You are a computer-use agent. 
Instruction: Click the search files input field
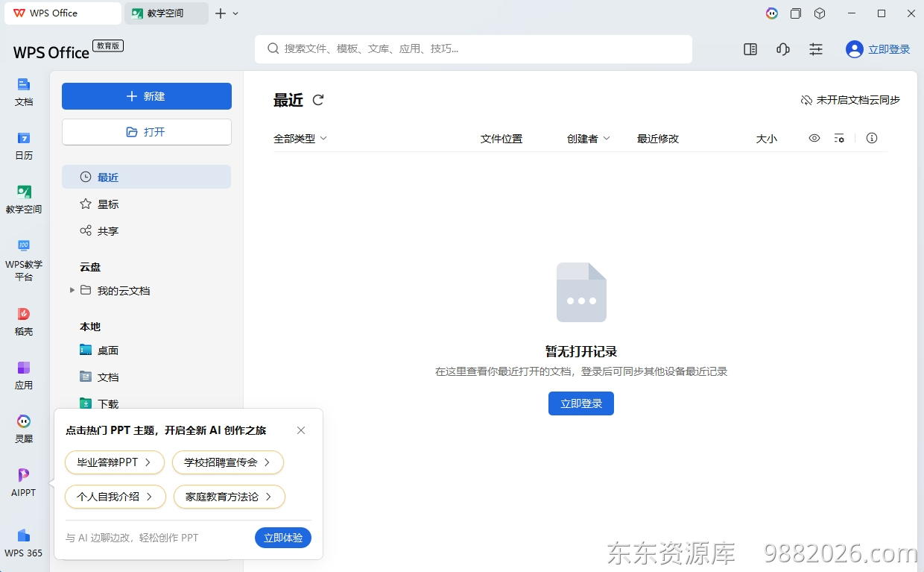point(473,48)
